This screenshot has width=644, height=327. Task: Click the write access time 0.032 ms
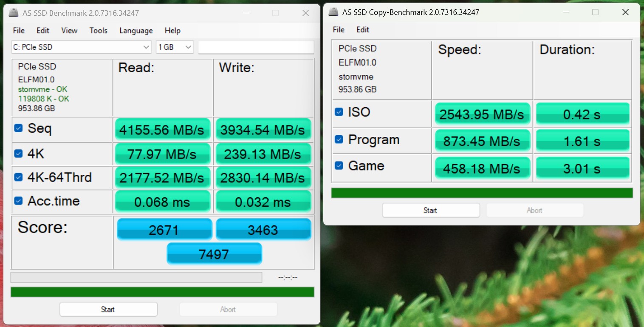tap(263, 201)
